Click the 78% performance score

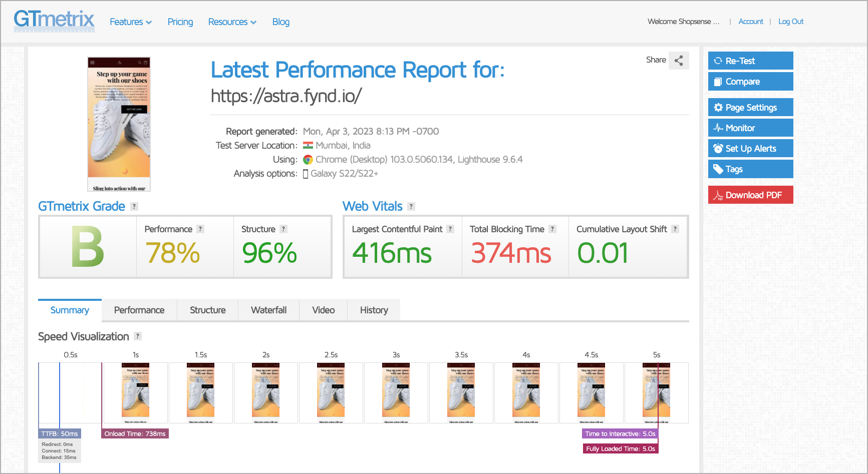tap(173, 253)
